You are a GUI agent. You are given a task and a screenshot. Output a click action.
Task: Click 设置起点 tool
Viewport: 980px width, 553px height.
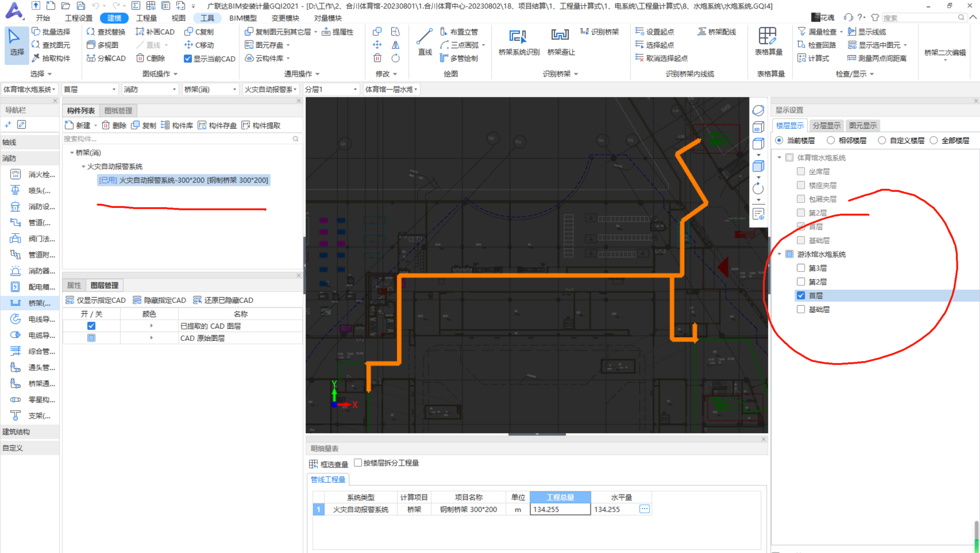point(655,32)
